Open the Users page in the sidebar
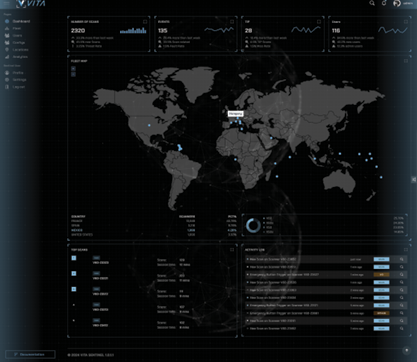 (14, 35)
